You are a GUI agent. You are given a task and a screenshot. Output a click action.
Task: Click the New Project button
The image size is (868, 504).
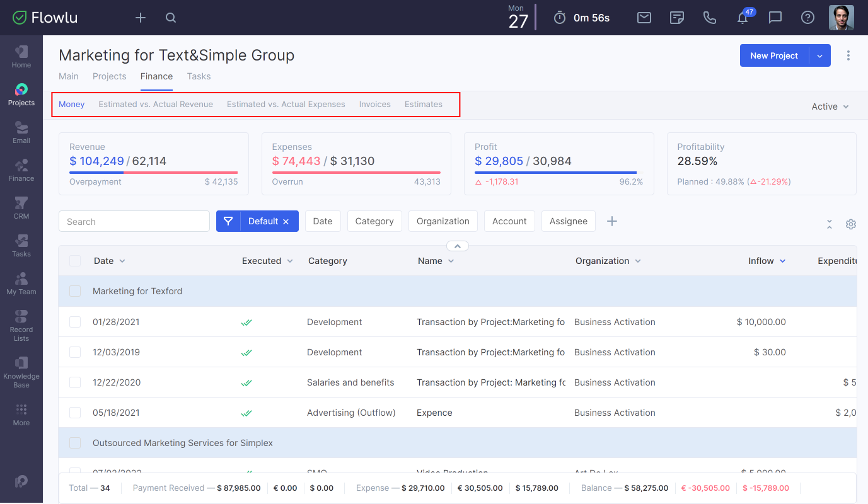tap(774, 55)
